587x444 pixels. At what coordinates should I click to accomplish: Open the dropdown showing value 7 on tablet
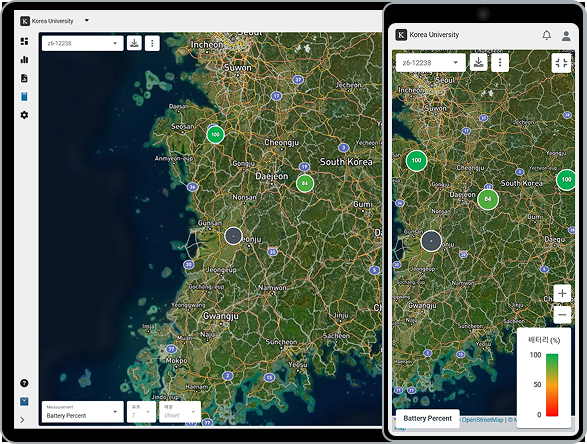pos(141,412)
